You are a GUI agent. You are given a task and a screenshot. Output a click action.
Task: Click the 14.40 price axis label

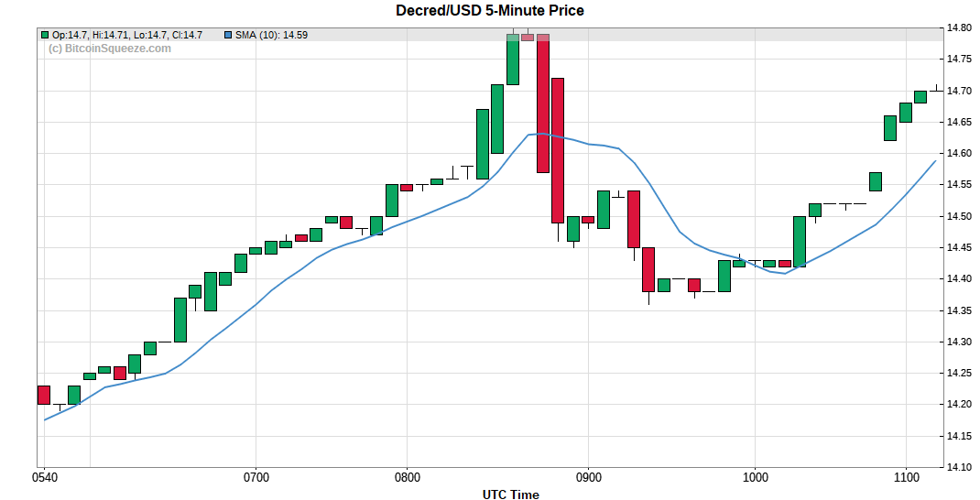pyautogui.click(x=959, y=279)
